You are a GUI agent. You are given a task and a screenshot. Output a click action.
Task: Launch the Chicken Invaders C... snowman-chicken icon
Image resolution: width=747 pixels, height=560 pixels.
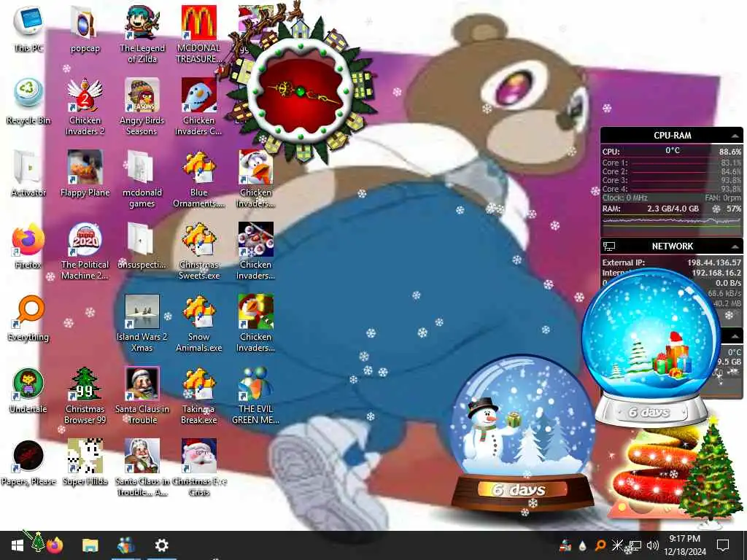198,106
